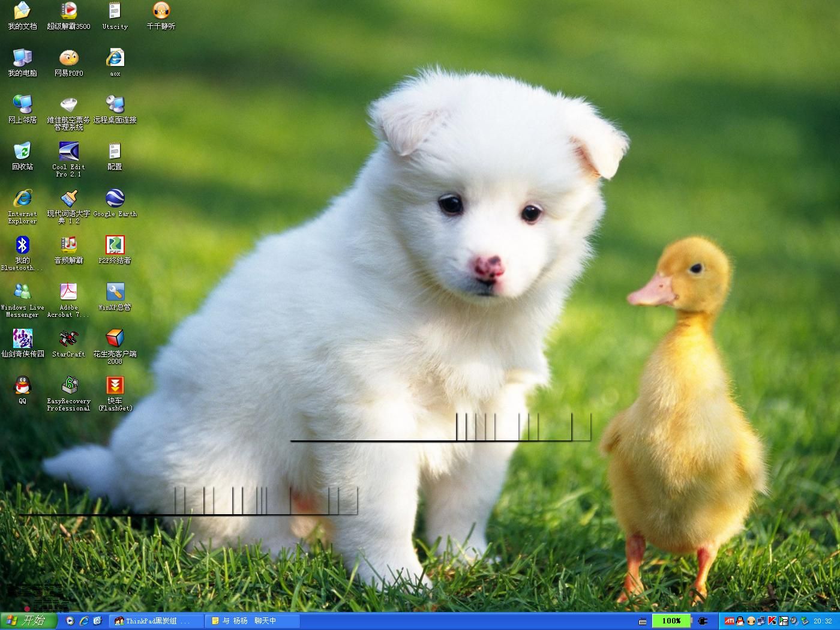
Task: Click the third Quick Launch browser icon
Action: [x=98, y=621]
